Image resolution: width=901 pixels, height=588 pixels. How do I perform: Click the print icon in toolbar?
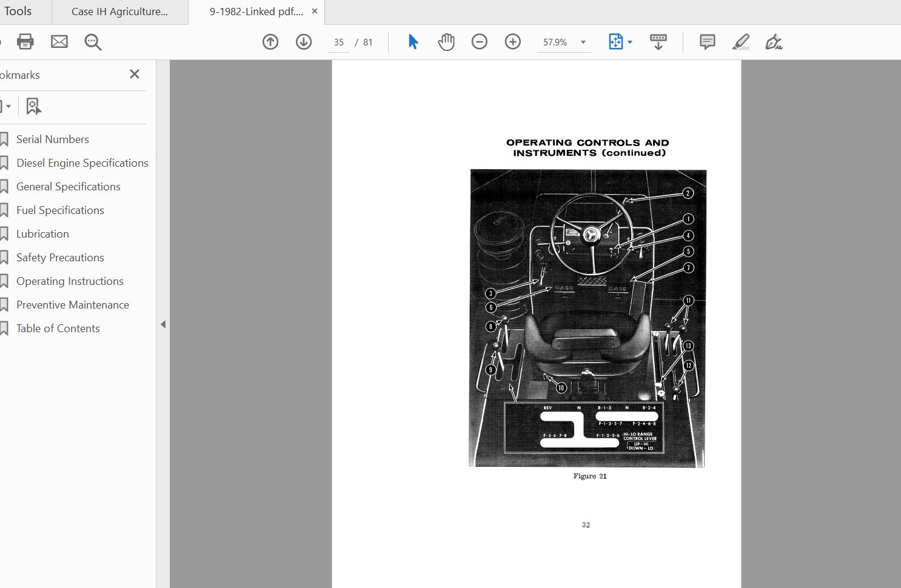click(25, 42)
